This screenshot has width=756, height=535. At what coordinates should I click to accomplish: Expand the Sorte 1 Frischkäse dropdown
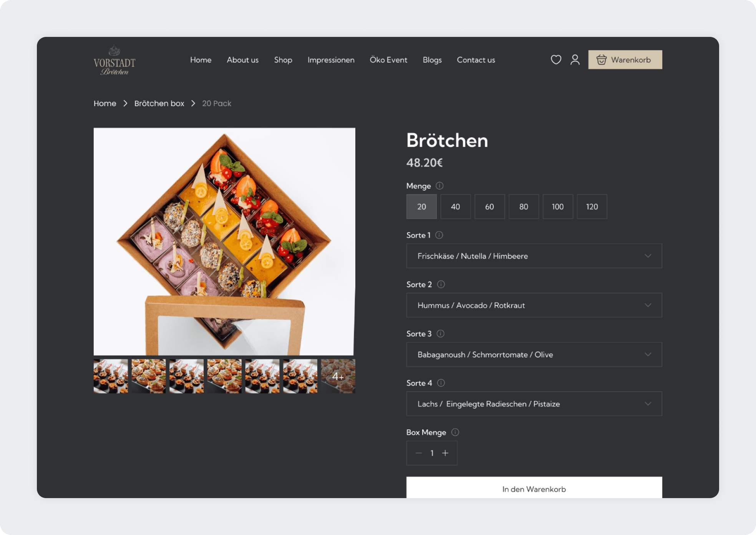tap(534, 256)
